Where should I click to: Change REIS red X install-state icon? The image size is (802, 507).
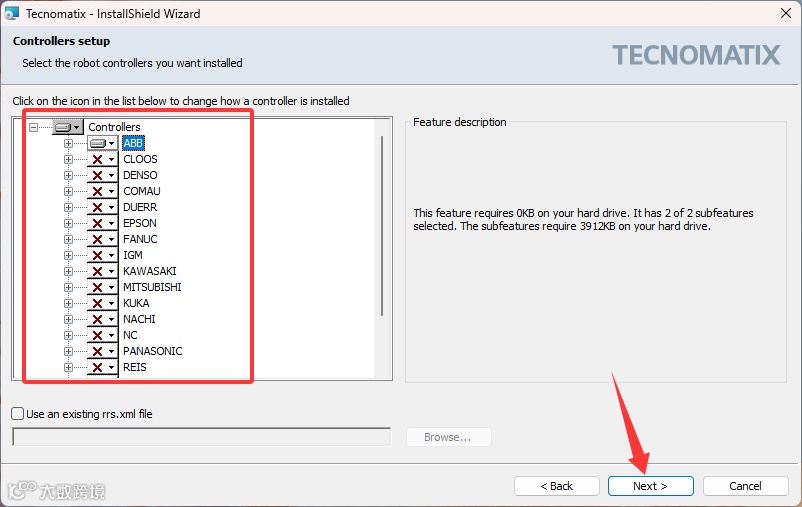(102, 367)
